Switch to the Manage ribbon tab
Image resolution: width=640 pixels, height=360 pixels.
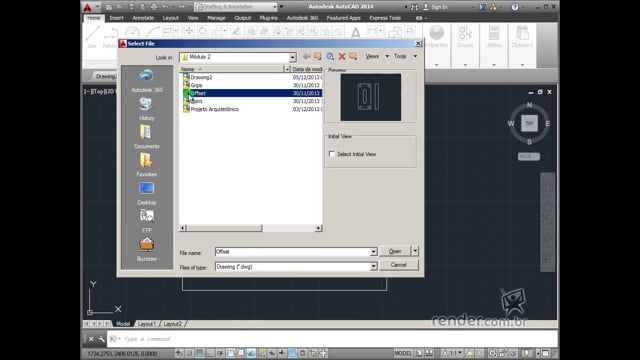(216, 18)
